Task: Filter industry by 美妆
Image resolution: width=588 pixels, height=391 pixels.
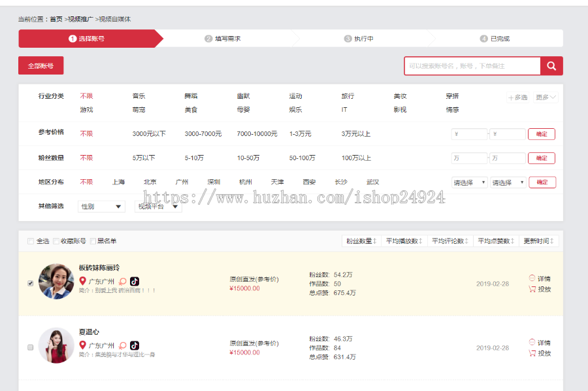Action: click(400, 96)
